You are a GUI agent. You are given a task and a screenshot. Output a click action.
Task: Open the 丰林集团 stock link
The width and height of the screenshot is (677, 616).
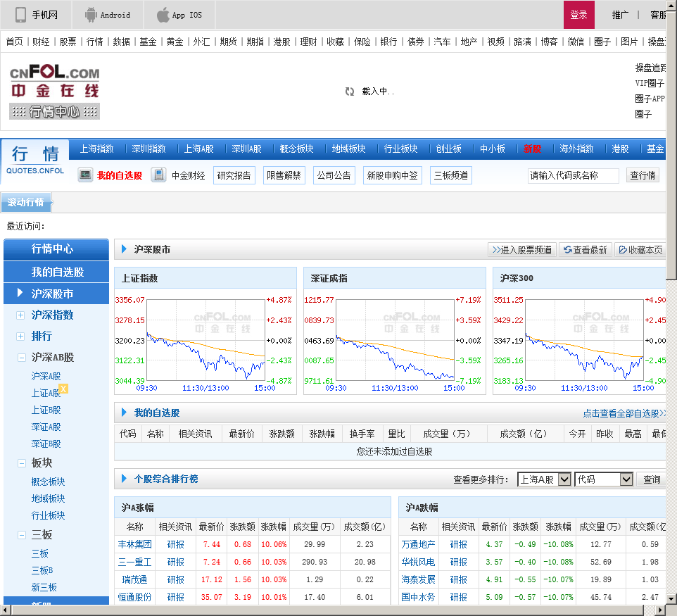coord(134,544)
